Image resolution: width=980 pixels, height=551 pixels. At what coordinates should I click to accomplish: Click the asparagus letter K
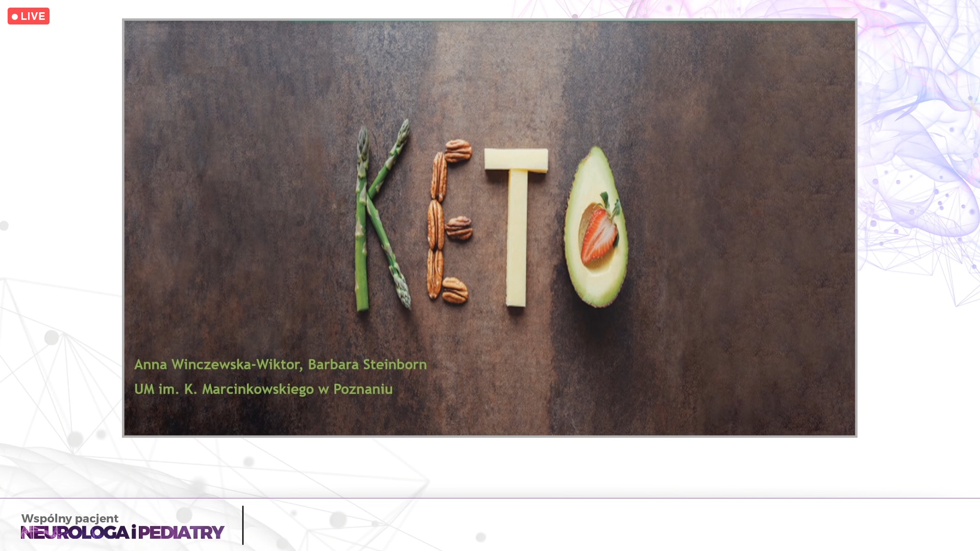(x=383, y=215)
